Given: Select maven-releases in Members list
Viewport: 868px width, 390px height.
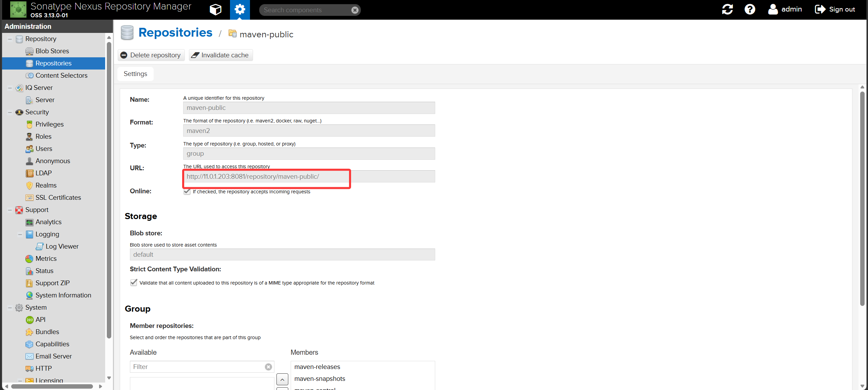Looking at the screenshot, I should click(x=363, y=367).
